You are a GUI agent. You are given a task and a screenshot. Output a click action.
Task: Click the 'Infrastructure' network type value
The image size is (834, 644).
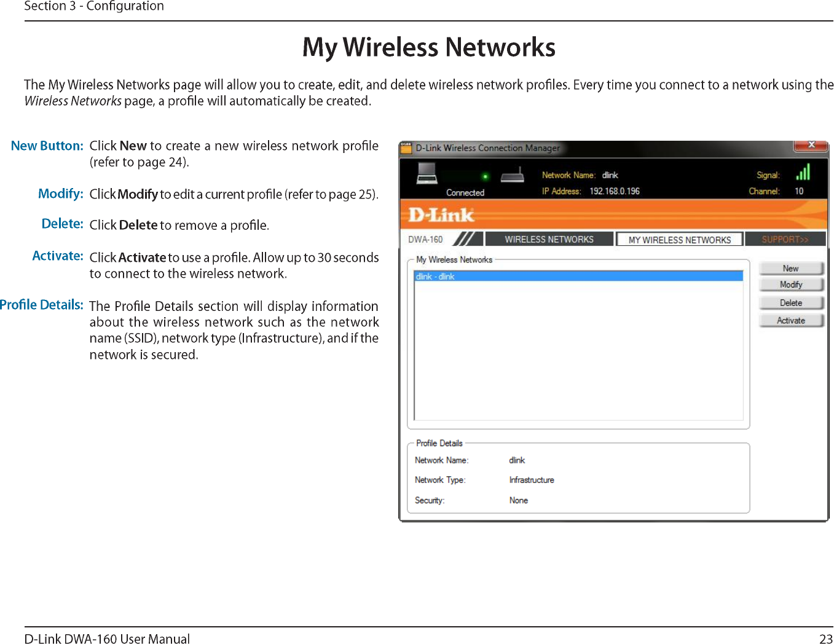pyautogui.click(x=532, y=480)
